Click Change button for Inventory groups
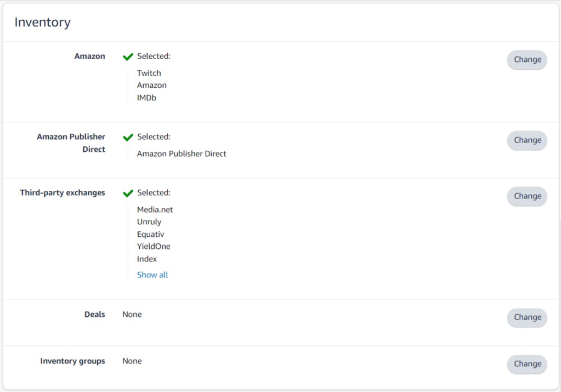 point(527,364)
